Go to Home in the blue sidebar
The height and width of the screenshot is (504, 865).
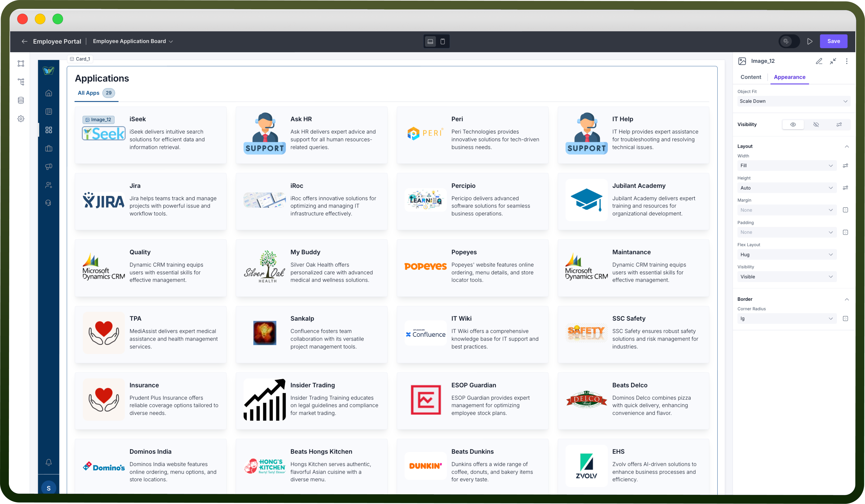(49, 93)
